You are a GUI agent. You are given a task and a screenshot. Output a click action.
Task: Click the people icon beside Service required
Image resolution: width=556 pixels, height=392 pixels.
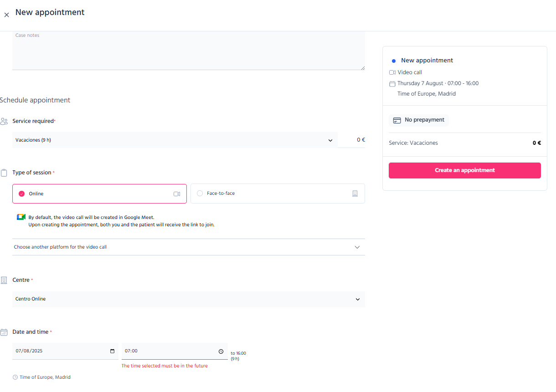tap(4, 121)
